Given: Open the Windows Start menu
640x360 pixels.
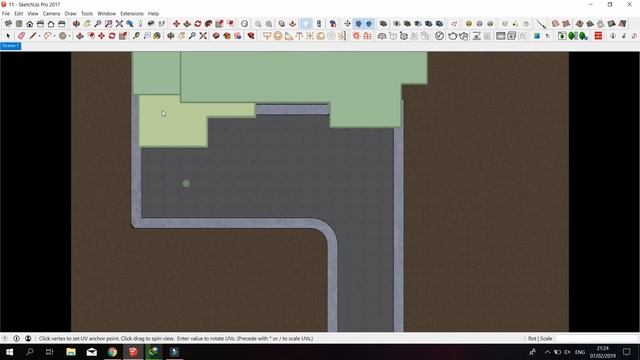Looking at the screenshot, I should (9, 352).
